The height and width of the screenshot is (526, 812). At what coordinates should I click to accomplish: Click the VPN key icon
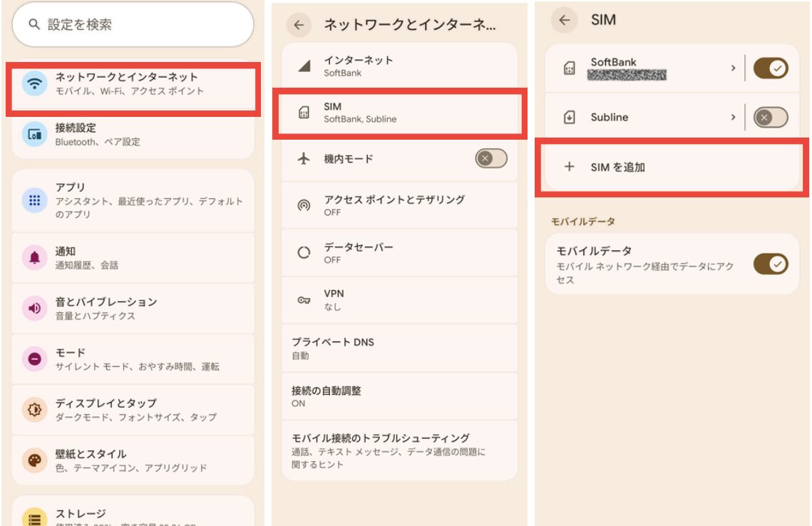pyautogui.click(x=304, y=300)
